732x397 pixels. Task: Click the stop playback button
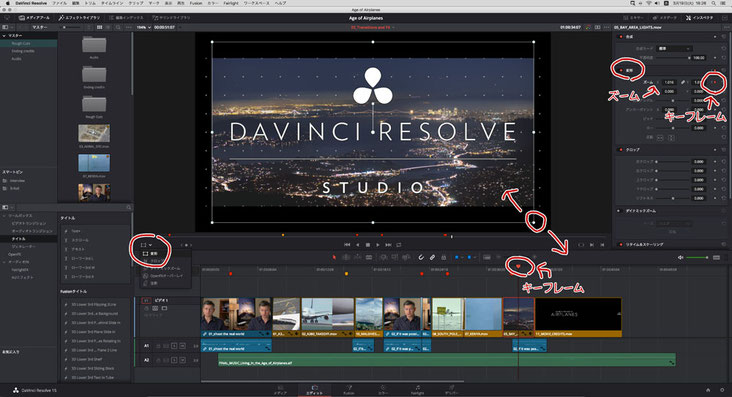tap(367, 245)
